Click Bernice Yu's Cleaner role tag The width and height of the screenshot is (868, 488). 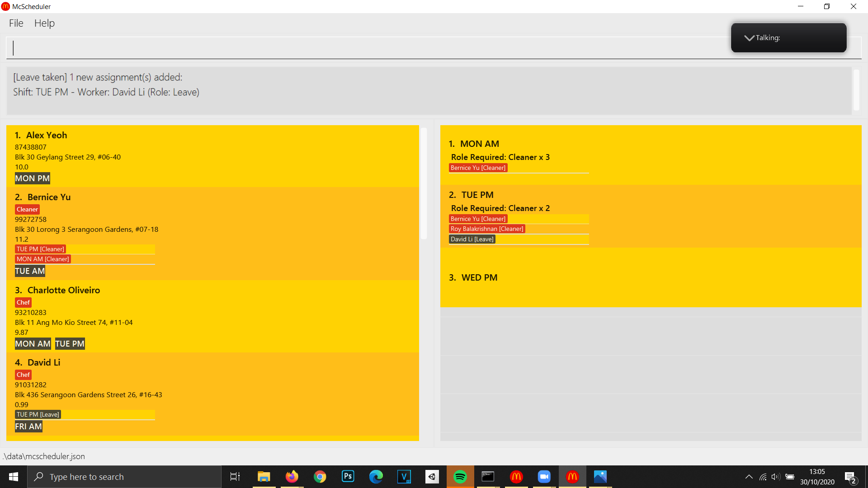click(27, 209)
